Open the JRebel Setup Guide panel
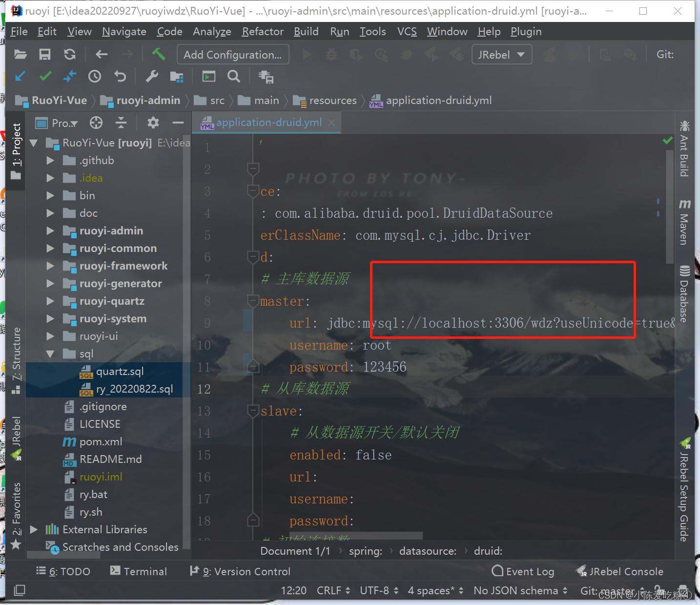Viewport: 700px width, 605px height. click(684, 490)
